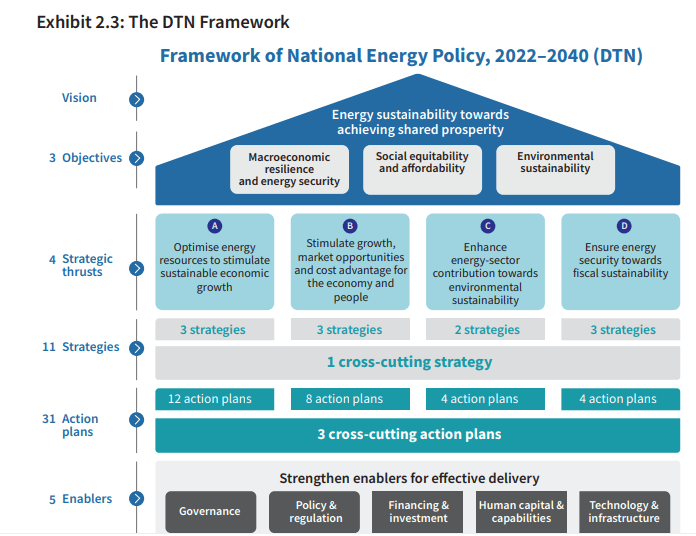Click the '1 cross-cutting strategy' bar
Viewport: 696px width, 536px height.
click(x=417, y=363)
